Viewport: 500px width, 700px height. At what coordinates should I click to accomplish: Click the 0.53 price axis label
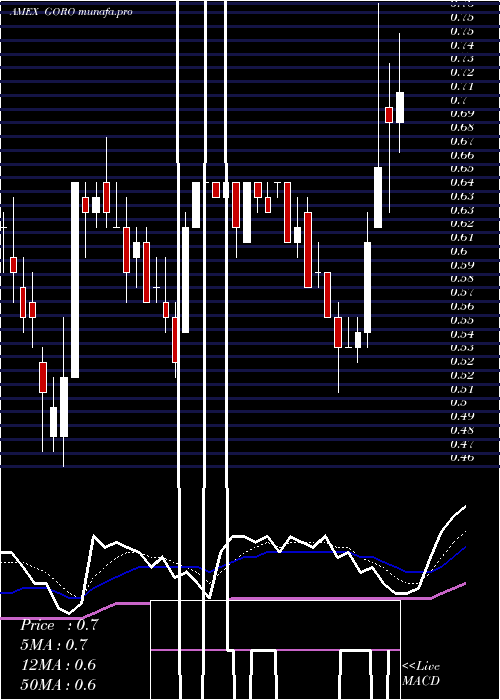[x=462, y=347]
